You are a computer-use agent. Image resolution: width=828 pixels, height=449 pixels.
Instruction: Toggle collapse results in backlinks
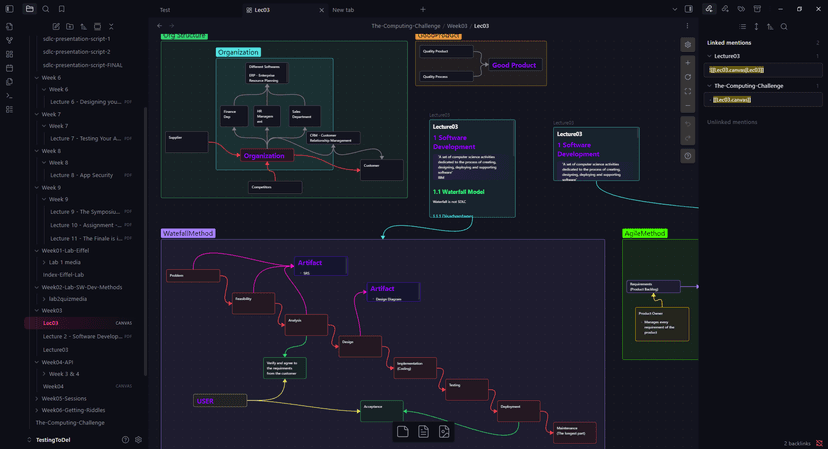(x=742, y=26)
